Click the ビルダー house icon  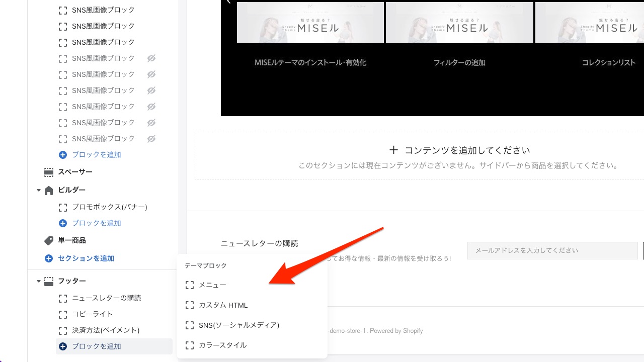coord(49,191)
